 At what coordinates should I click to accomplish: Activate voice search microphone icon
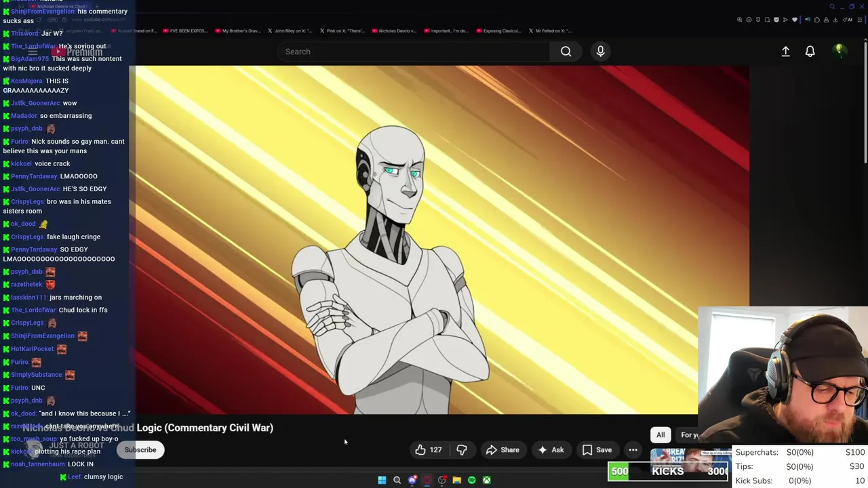click(x=600, y=52)
